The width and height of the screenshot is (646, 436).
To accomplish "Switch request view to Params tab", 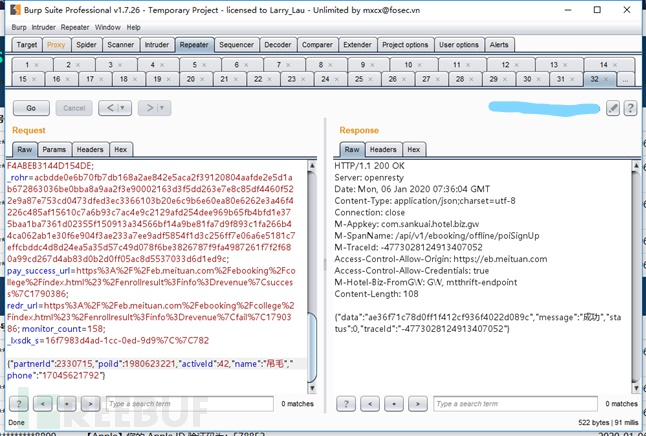I will [54, 150].
